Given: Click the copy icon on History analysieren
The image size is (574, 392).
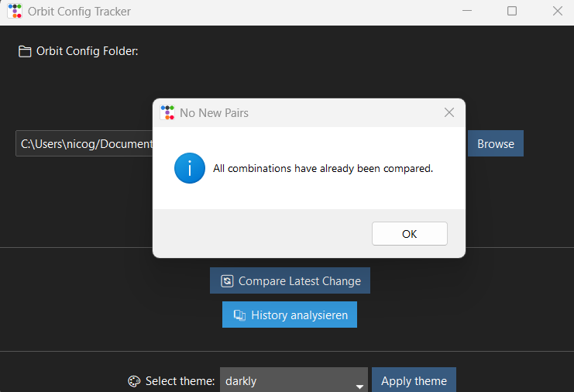Looking at the screenshot, I should click(239, 315).
